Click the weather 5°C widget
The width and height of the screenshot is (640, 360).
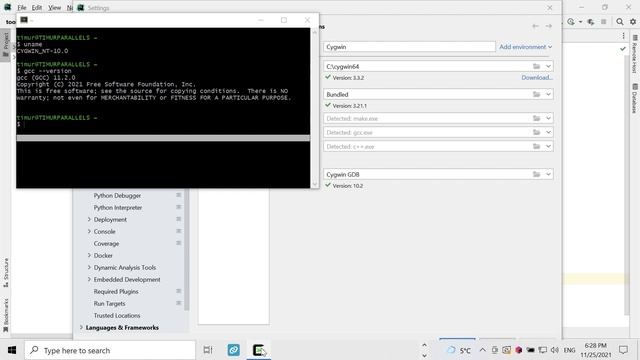click(459, 350)
